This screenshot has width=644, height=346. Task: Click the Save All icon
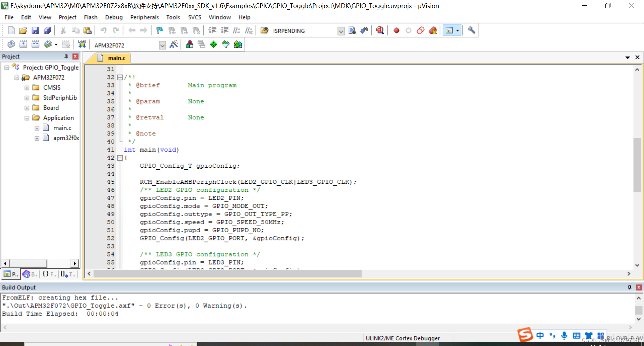pyautogui.click(x=47, y=31)
